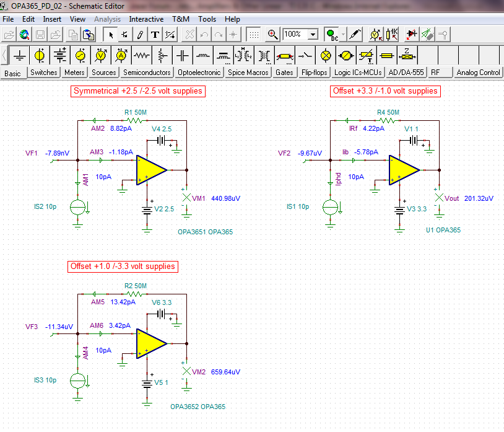Image resolution: width=504 pixels, height=432 pixels.
Task: Open the View menu
Action: coord(77,19)
